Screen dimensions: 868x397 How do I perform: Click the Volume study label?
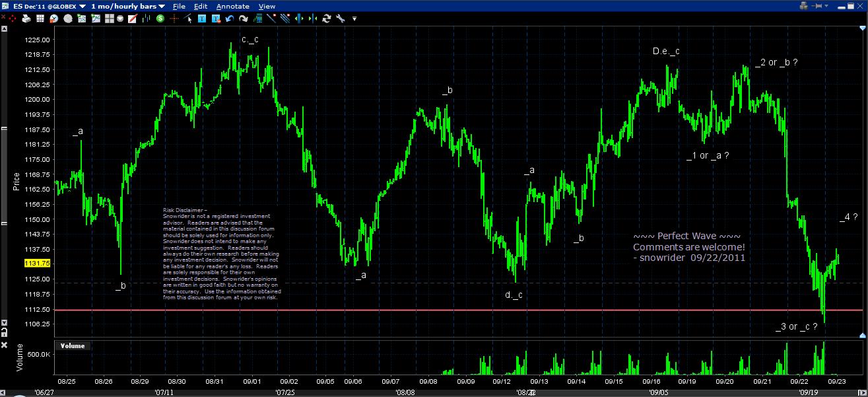[x=72, y=345]
